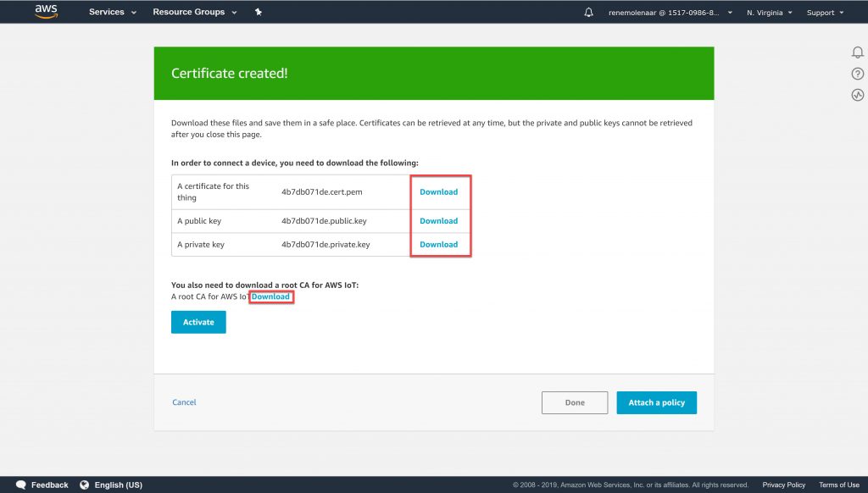This screenshot has width=868, height=493.
Task: Click the Done button
Action: pyautogui.click(x=575, y=402)
